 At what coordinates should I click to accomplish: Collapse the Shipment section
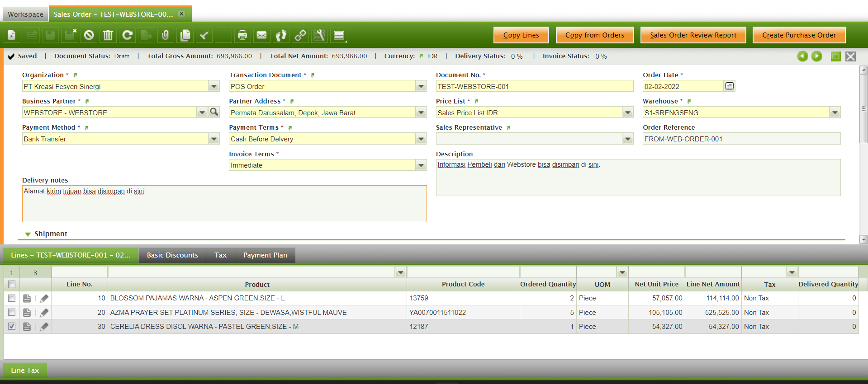click(x=28, y=234)
